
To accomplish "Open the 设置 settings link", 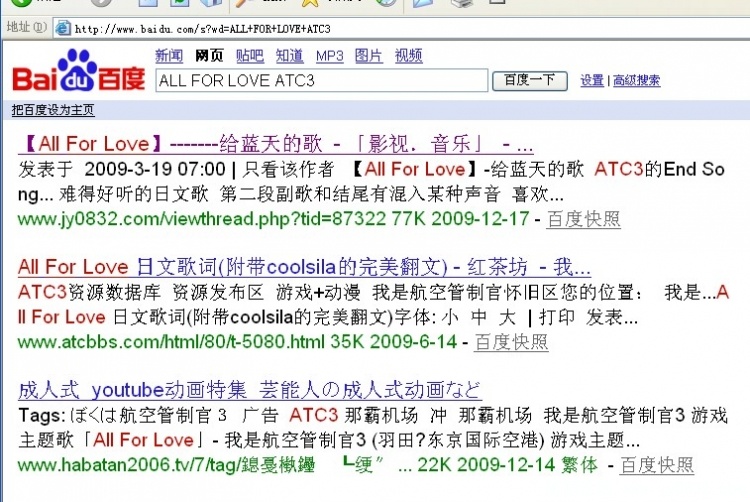I will [592, 80].
